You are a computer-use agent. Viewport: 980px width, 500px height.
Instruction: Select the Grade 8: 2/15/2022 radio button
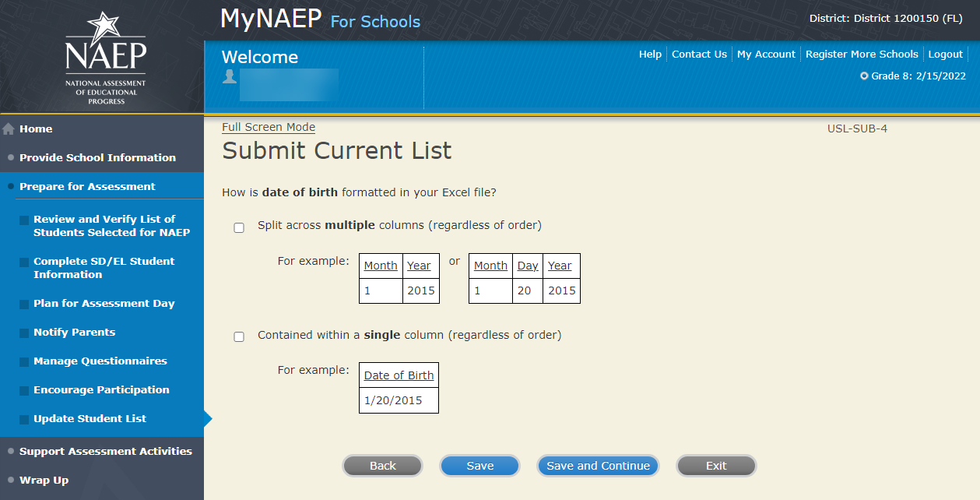pos(864,76)
